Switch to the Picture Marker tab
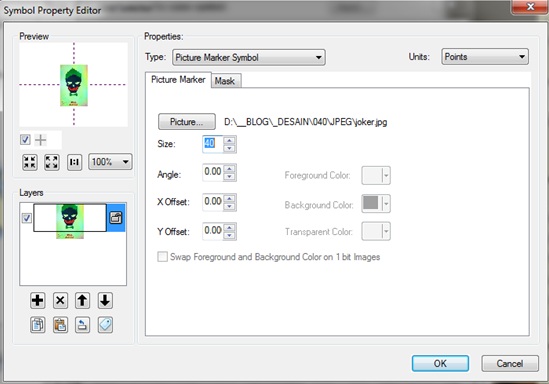 178,80
